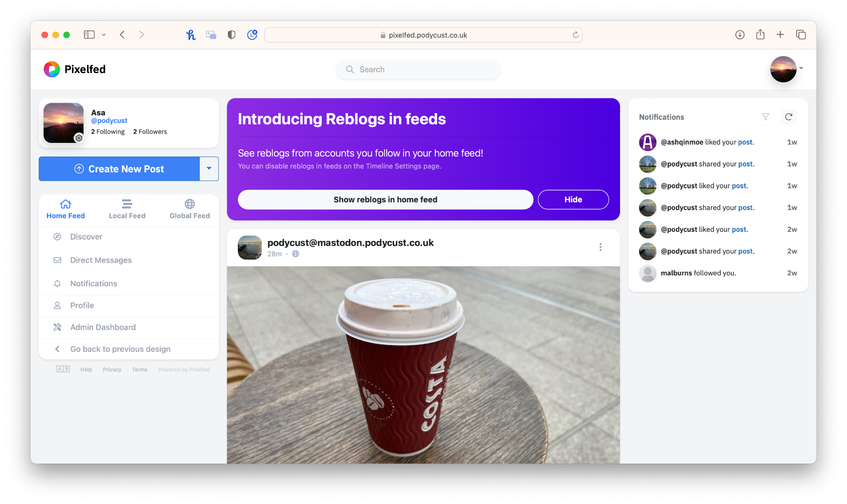Screen dimensions: 847x504
Task: Refresh the notifications list
Action: [788, 117]
